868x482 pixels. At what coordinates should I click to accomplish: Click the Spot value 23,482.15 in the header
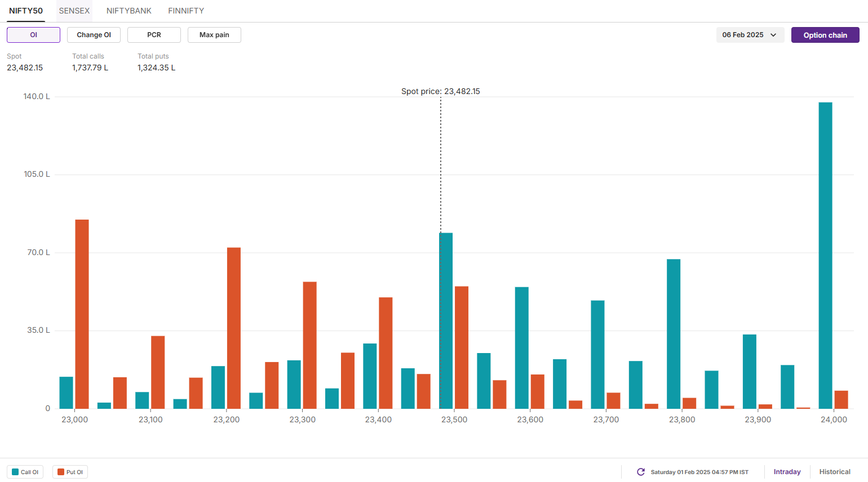click(x=25, y=68)
